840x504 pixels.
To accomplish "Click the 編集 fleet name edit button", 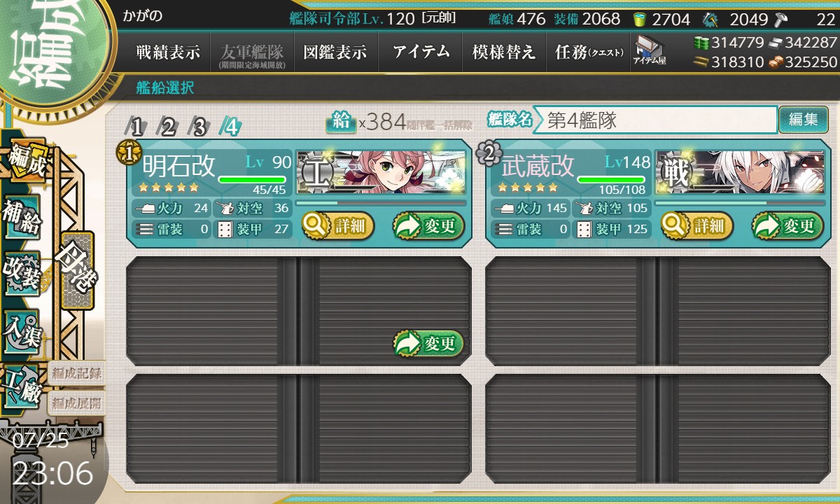I will pos(803,120).
